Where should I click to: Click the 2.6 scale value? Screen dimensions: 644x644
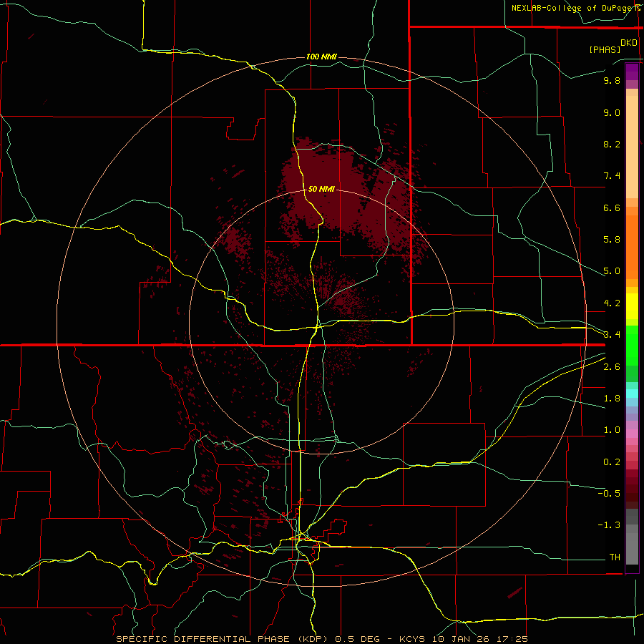(612, 367)
